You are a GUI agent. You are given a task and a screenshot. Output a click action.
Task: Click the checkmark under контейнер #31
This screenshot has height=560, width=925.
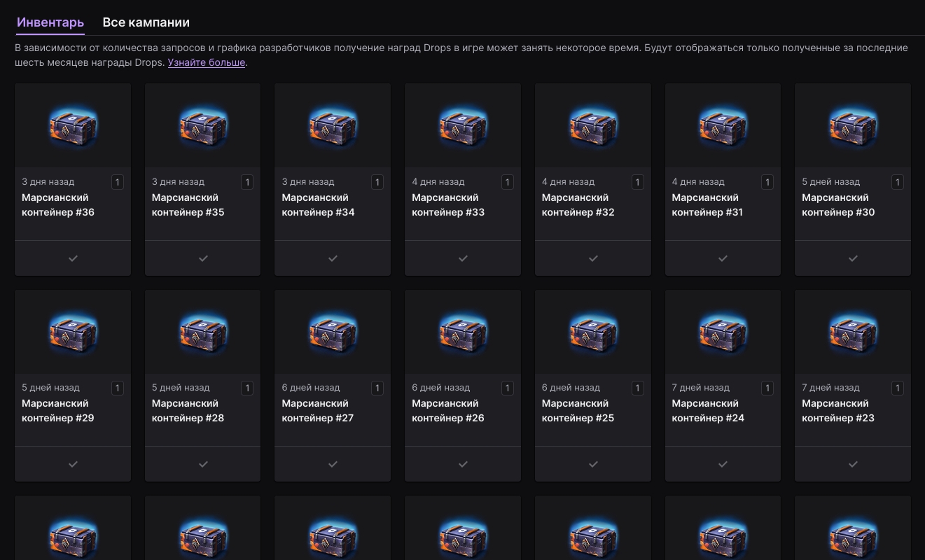click(x=723, y=258)
